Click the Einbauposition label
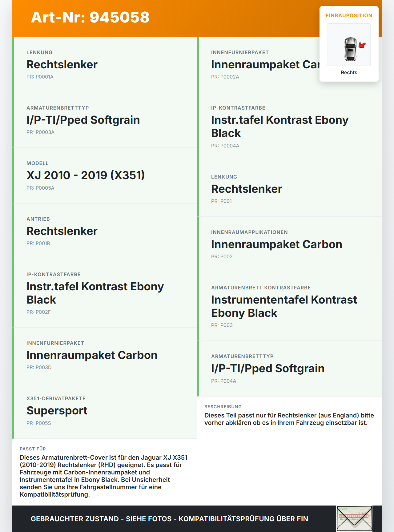 point(349,15)
